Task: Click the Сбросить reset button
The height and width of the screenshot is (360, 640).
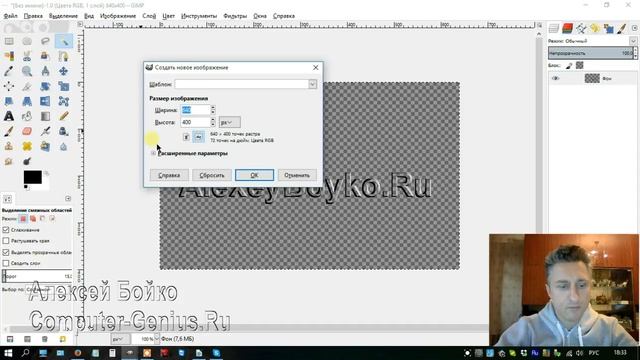Action: pos(212,175)
